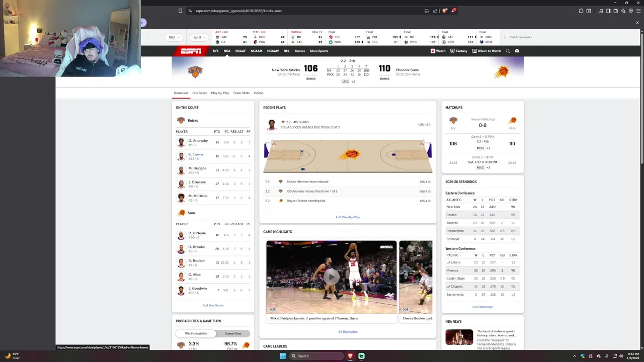Click Phoenix row in Pacific standings
Image resolution: width=644 pixels, height=362 pixels.
pos(482,270)
